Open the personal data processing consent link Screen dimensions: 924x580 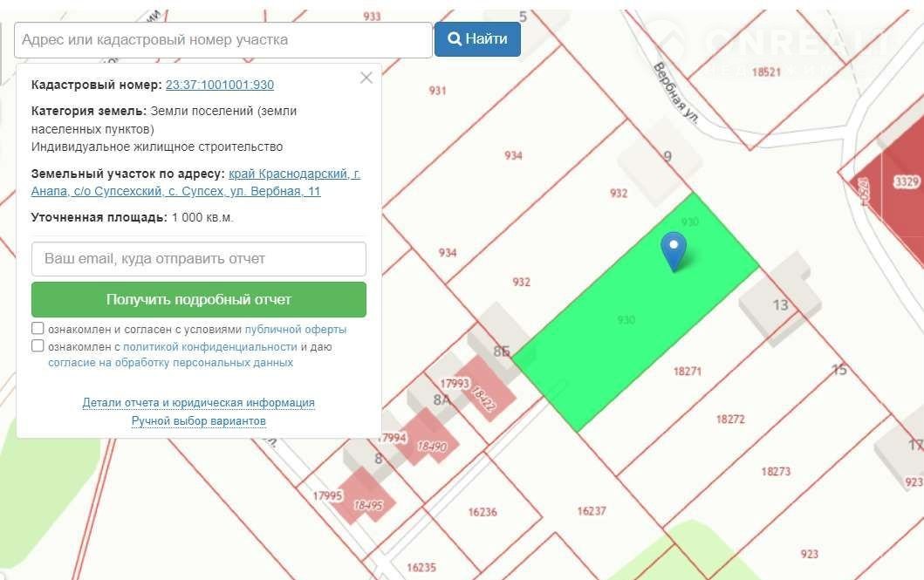coord(170,362)
